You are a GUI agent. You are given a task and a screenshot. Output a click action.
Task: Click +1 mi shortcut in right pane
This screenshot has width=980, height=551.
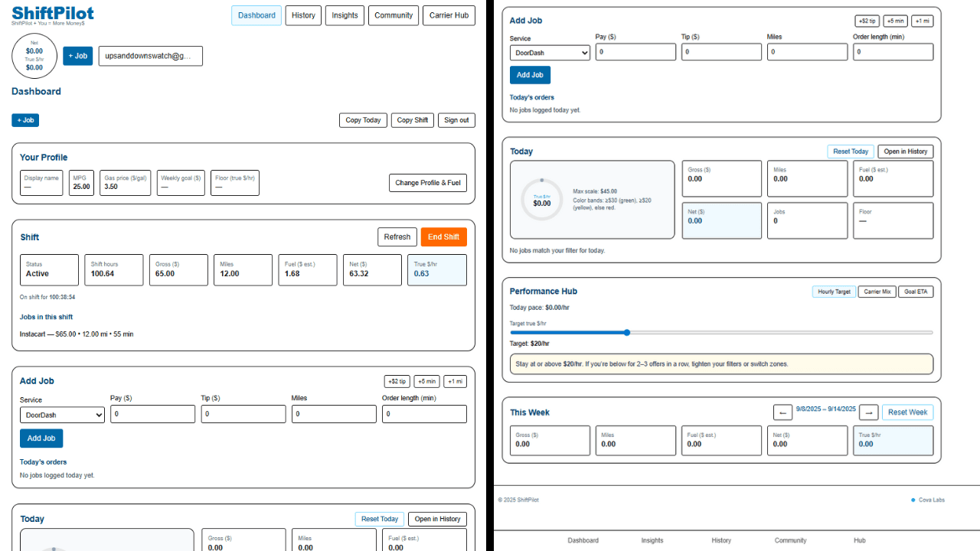pos(922,21)
